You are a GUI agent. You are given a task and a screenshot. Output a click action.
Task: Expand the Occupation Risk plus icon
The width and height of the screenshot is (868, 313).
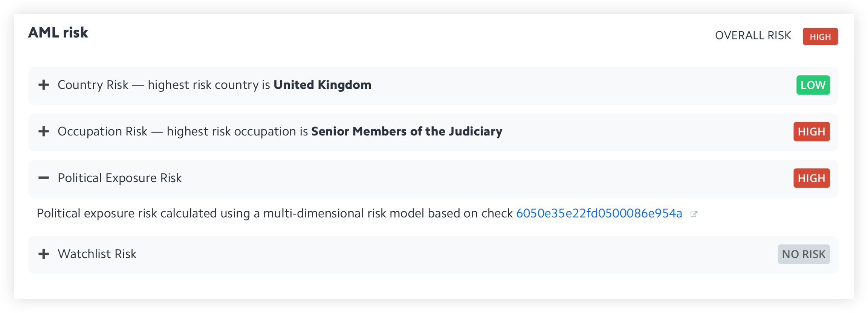pos(44,131)
